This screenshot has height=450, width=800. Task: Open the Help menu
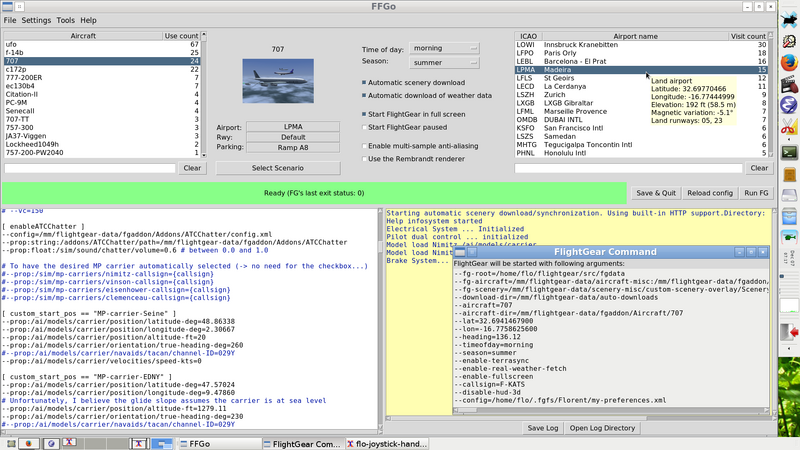[x=88, y=20]
